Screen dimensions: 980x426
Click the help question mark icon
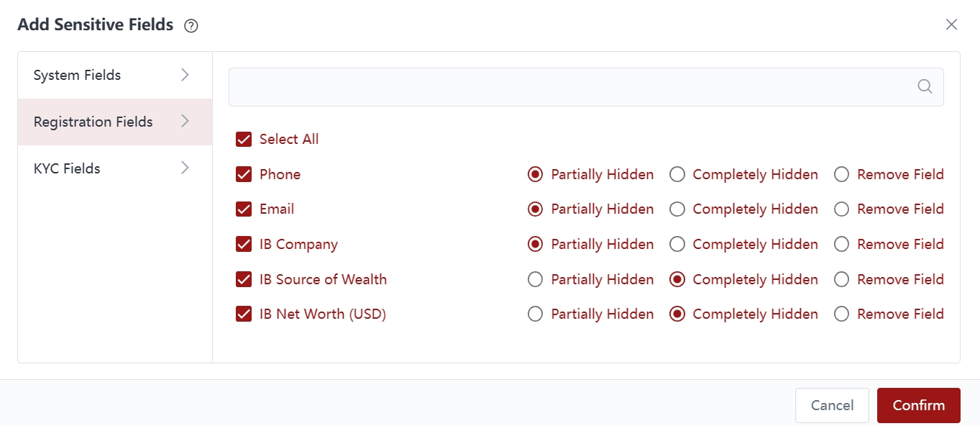[x=191, y=26]
